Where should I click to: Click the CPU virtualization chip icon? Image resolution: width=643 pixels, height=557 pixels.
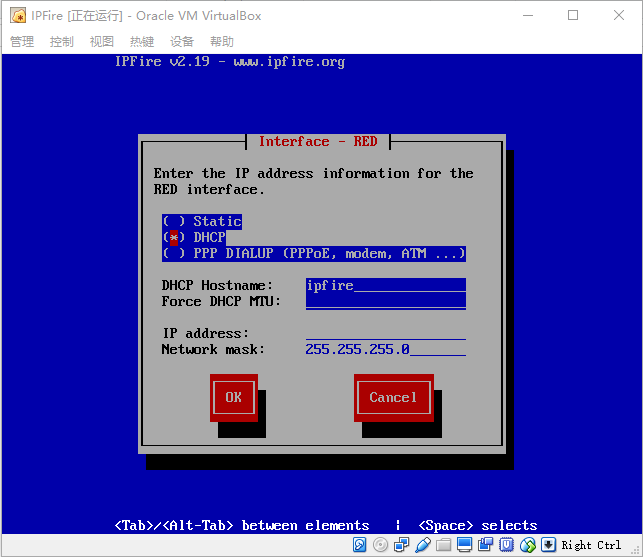506,545
